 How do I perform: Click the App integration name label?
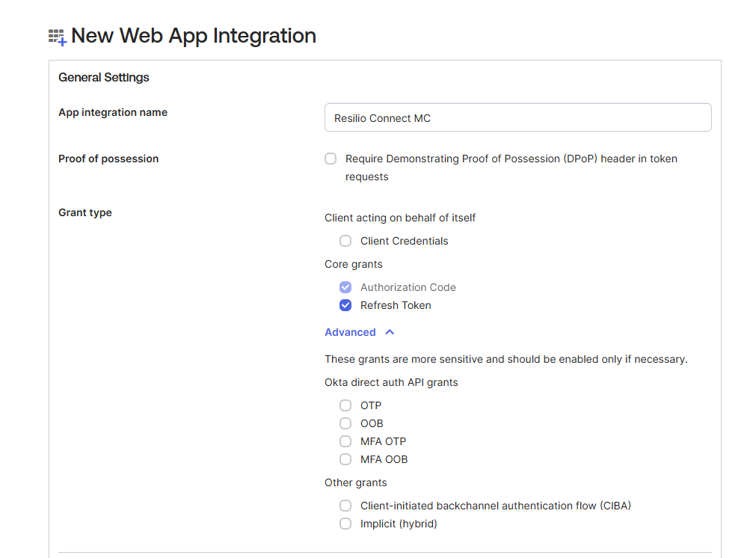[x=113, y=112]
